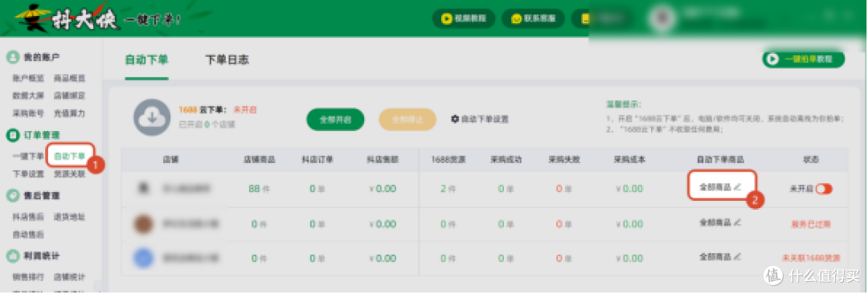Click the 利润统计 section icon
Screen dimensions: 868x294
point(13,255)
